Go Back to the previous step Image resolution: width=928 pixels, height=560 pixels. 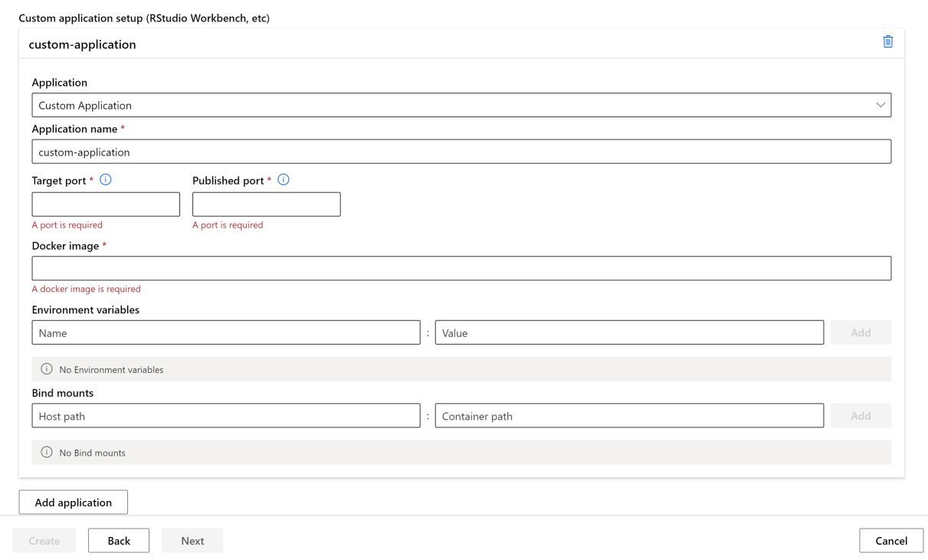tap(119, 541)
